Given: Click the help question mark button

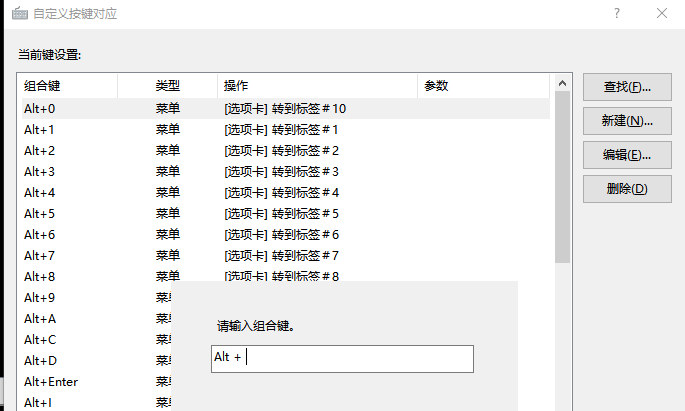Looking at the screenshot, I should [615, 14].
